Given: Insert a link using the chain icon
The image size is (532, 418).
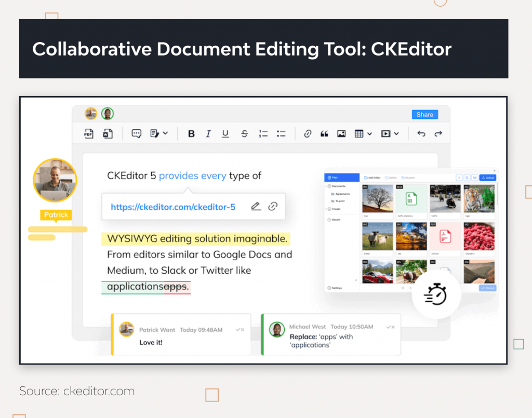Looking at the screenshot, I should tap(308, 133).
